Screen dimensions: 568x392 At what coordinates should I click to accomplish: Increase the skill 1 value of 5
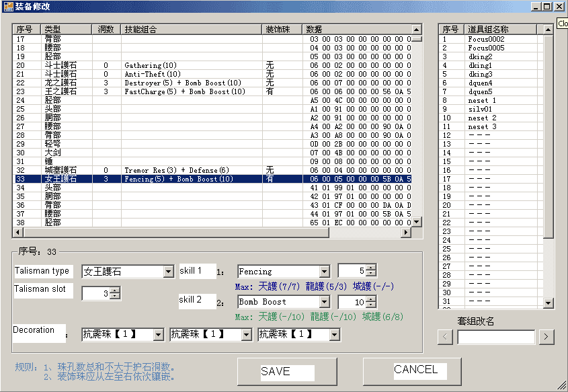point(370,268)
